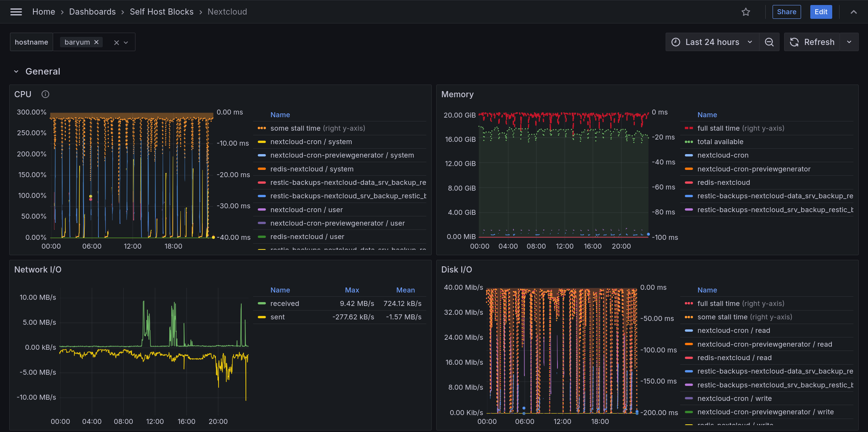Sort Network I/O legend by Mean
Image resolution: width=868 pixels, height=432 pixels.
[x=406, y=290]
